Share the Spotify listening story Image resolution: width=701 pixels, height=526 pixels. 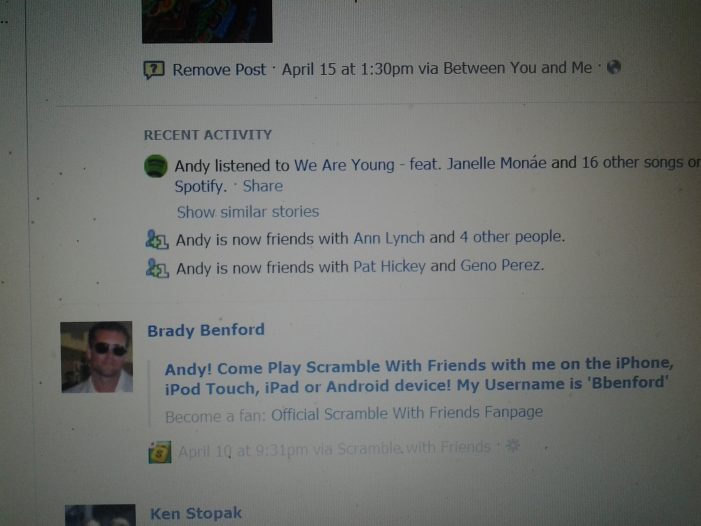click(262, 186)
